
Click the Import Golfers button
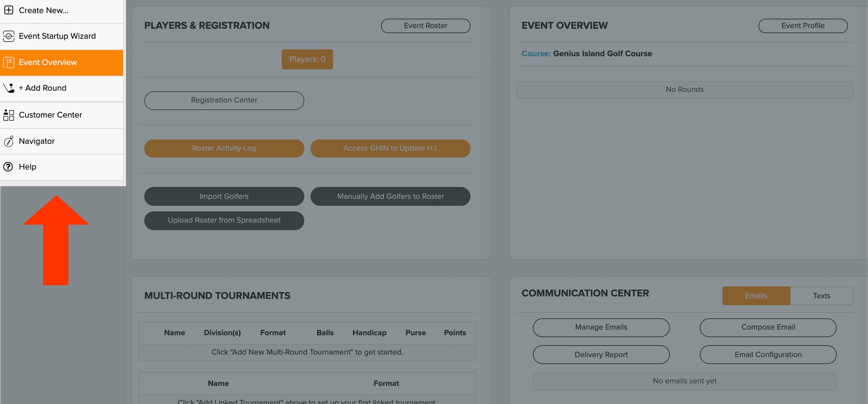tap(224, 196)
